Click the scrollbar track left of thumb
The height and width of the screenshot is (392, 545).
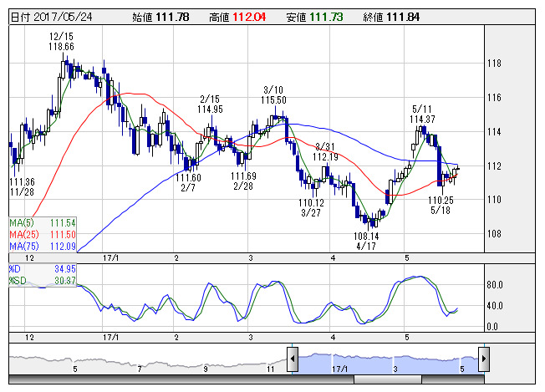[181, 379]
